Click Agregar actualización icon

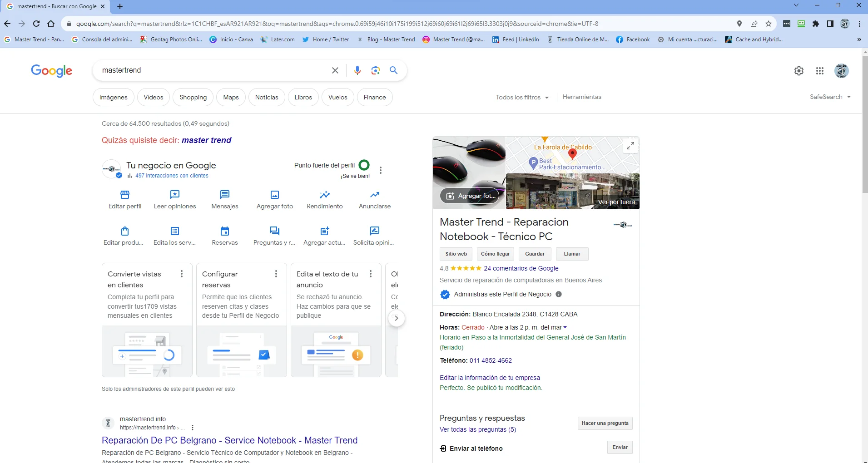(325, 231)
